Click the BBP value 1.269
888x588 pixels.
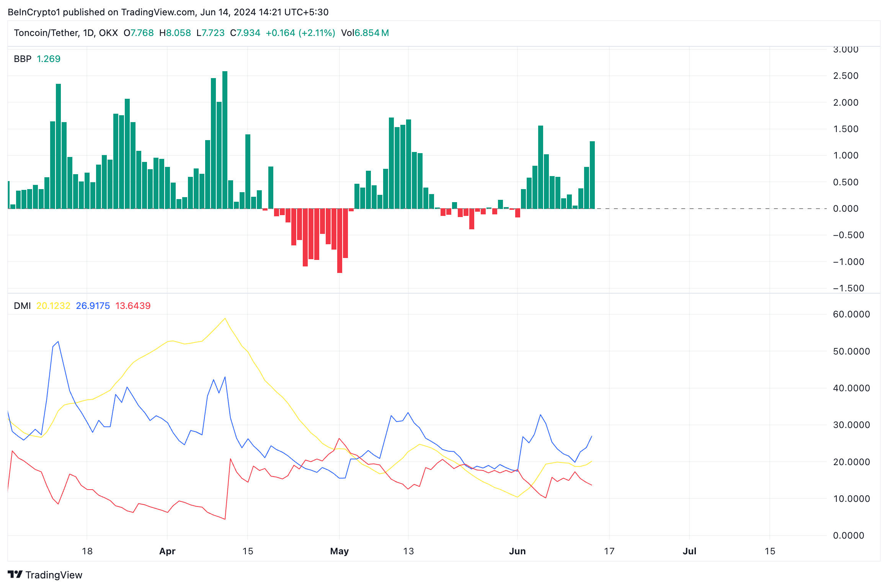coord(49,59)
